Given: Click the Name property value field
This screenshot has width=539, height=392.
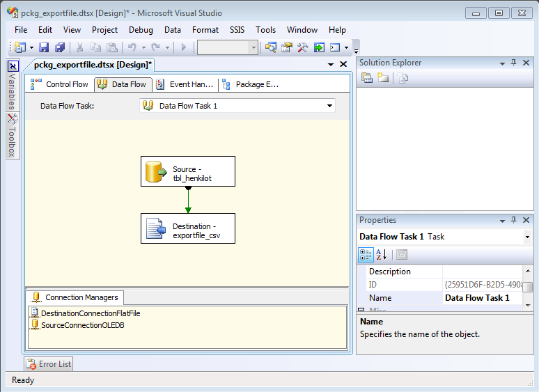Looking at the screenshot, I should pyautogui.click(x=483, y=297).
